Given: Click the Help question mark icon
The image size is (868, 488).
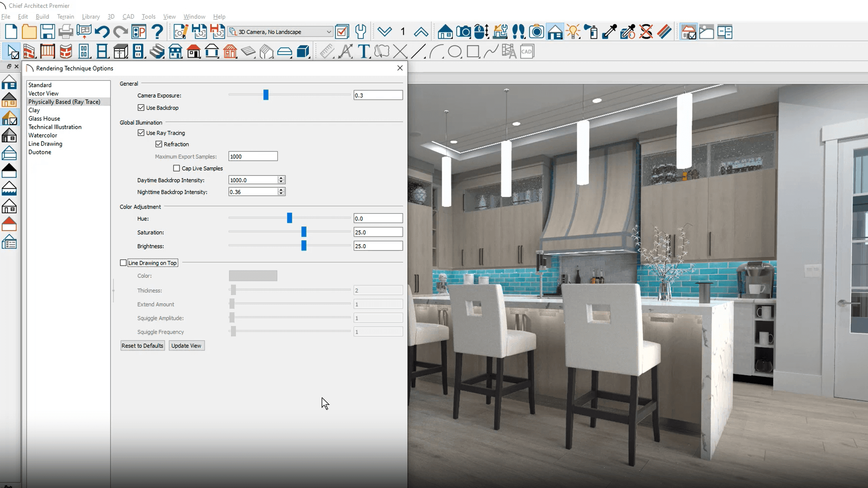Looking at the screenshot, I should point(157,32).
